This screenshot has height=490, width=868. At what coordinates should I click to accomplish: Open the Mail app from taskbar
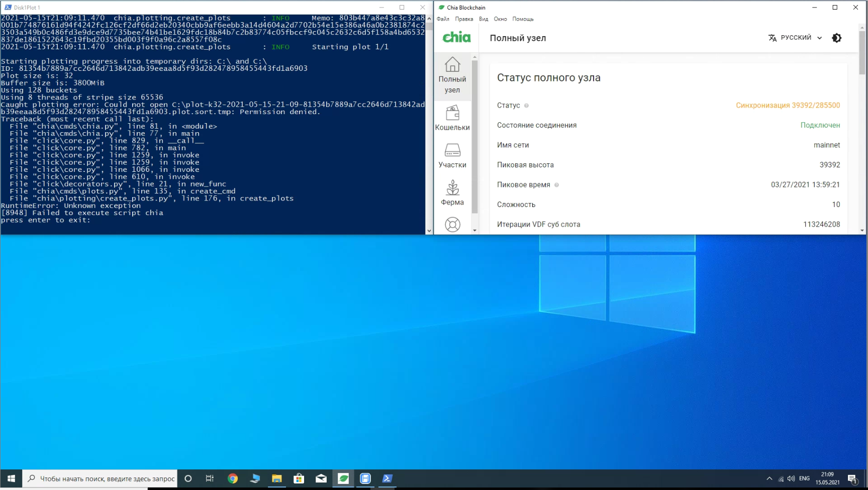click(x=321, y=478)
